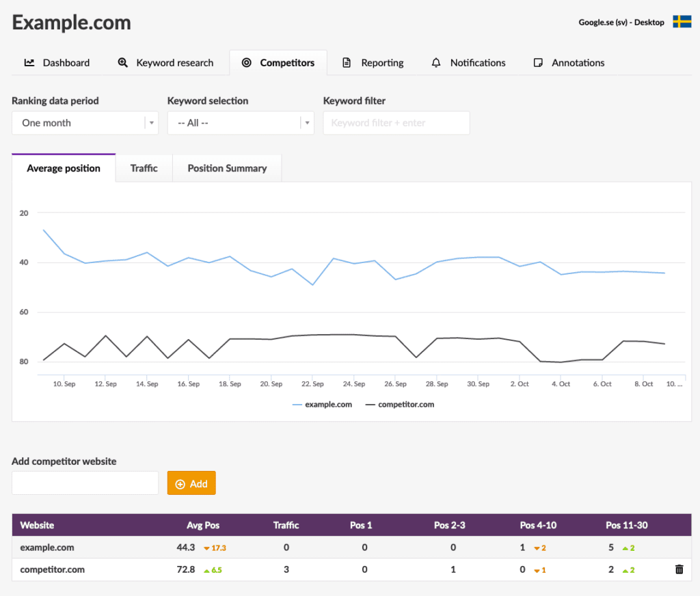Toggle example.com line in chart legend
Screen dimensions: 700x596
pyautogui.click(x=322, y=405)
